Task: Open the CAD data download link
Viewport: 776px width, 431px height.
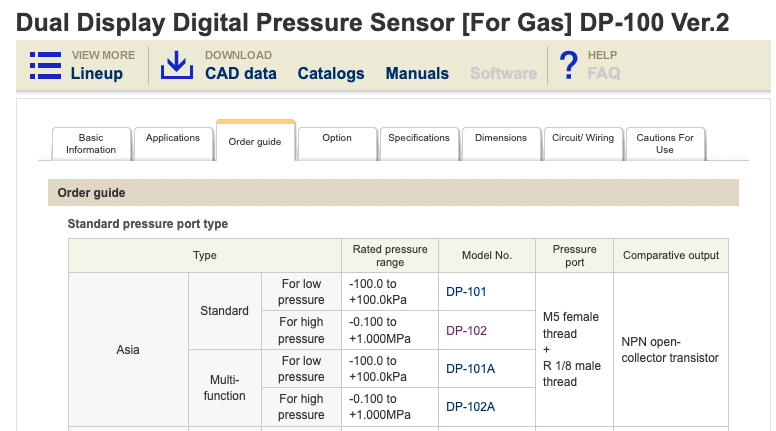Action: (x=241, y=73)
